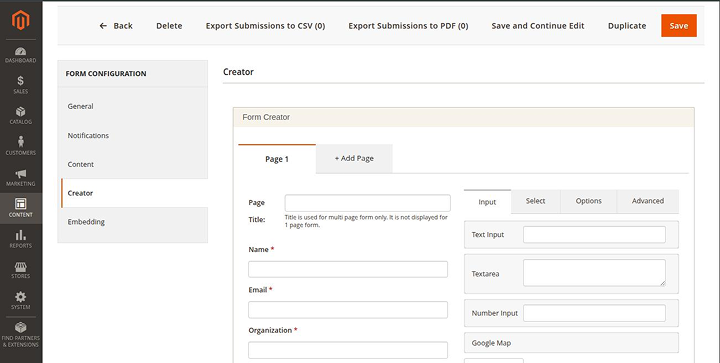This screenshot has width=720, height=363.
Task: Click the orange Save button
Action: [x=679, y=26]
